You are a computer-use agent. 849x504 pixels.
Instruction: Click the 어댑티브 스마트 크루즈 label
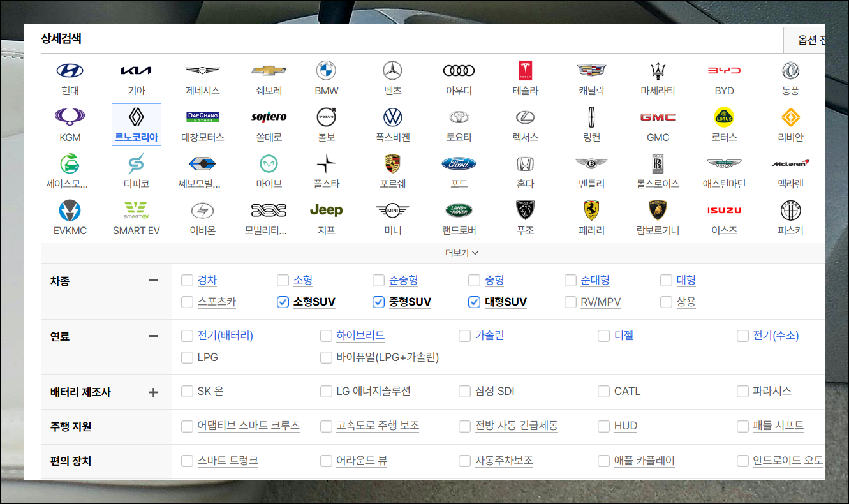(249, 426)
